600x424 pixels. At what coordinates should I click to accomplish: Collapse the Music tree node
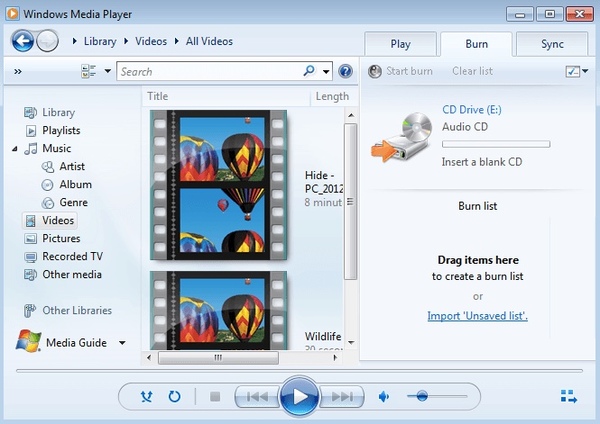(15, 149)
